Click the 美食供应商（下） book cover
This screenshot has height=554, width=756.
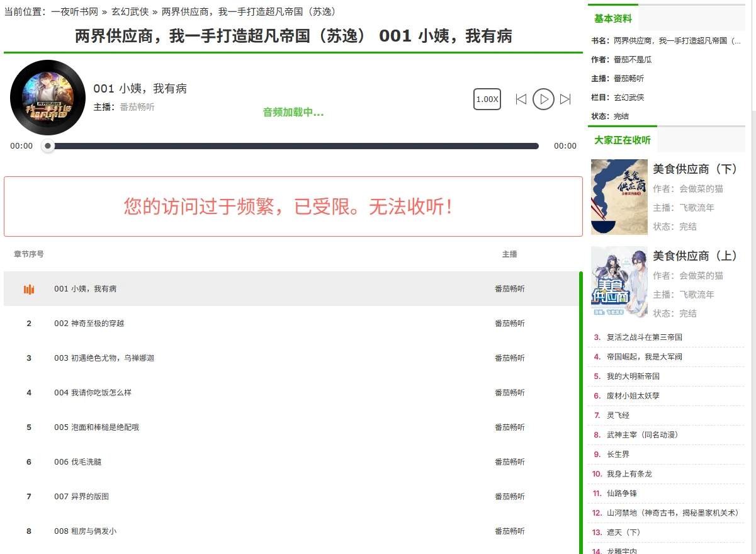pyautogui.click(x=619, y=197)
